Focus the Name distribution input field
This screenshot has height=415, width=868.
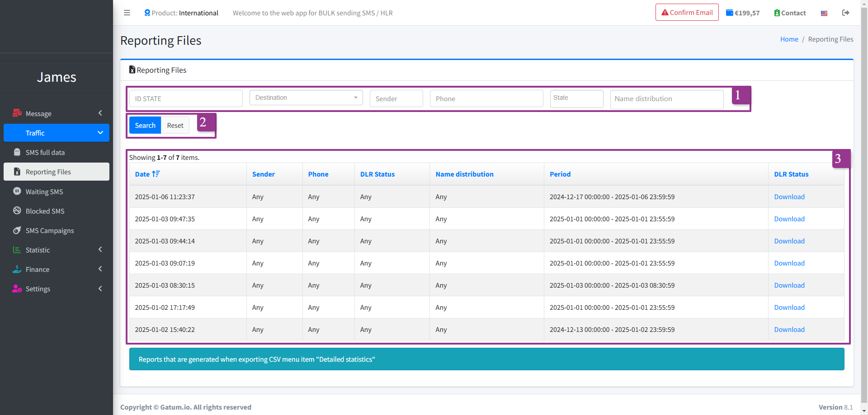666,99
